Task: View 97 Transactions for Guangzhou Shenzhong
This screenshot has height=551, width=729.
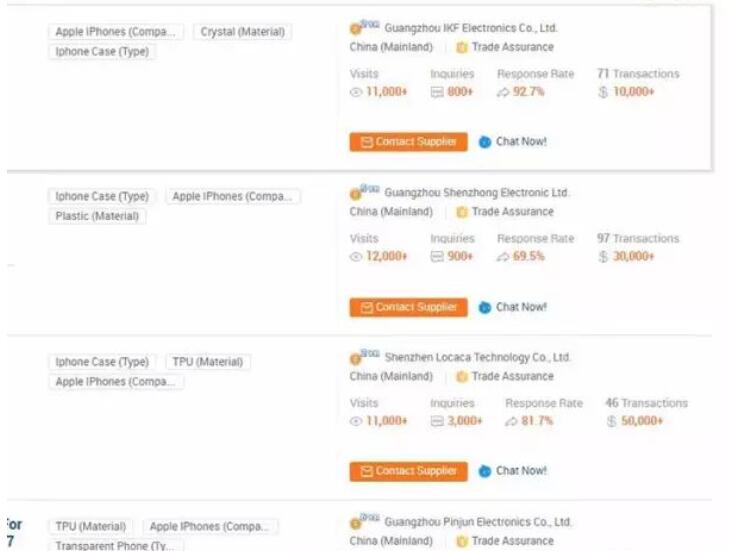Action: [x=637, y=239]
